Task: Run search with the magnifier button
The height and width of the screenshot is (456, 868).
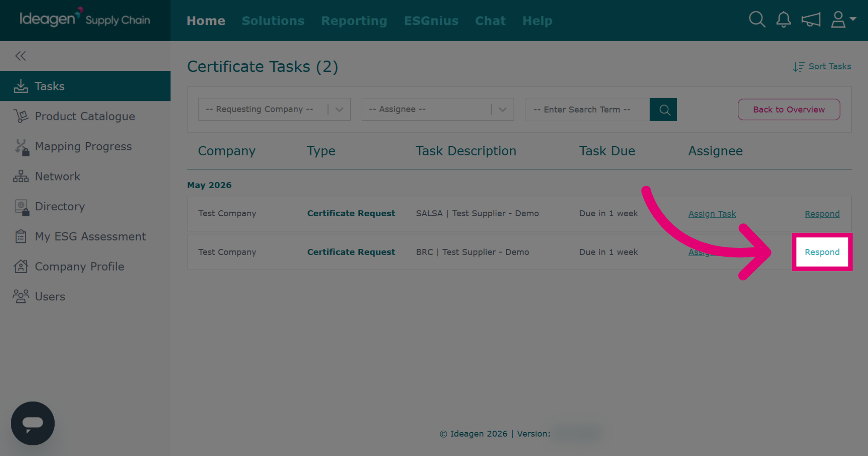Action: (x=663, y=109)
